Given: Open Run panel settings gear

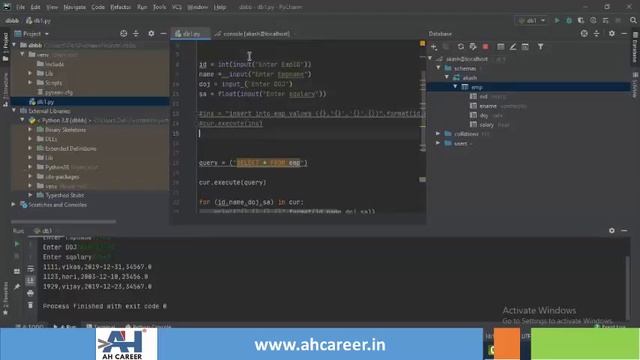Looking at the screenshot, I should 611,231.
